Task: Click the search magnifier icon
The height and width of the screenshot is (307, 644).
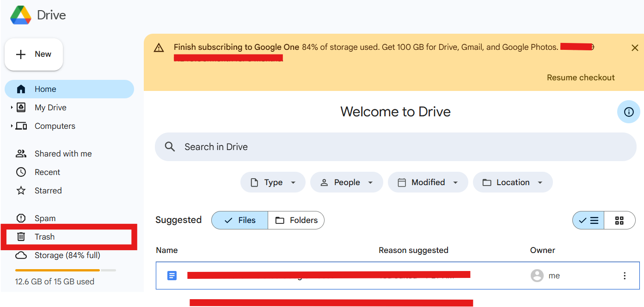Action: coord(170,147)
